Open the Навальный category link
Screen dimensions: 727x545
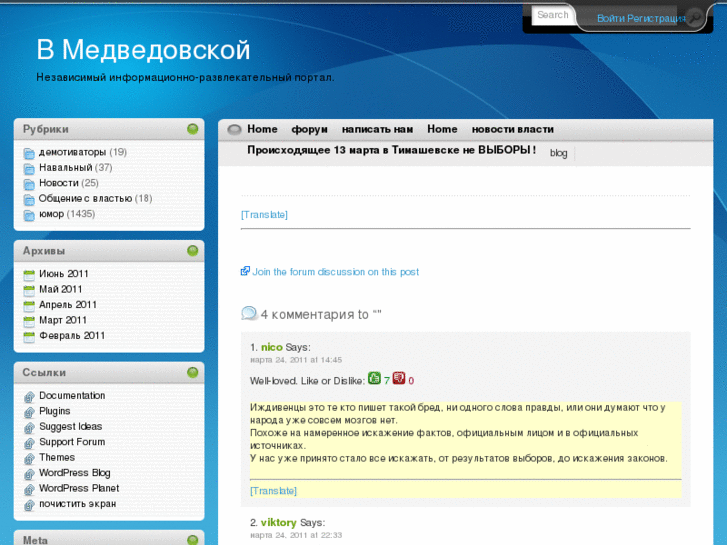click(65, 168)
